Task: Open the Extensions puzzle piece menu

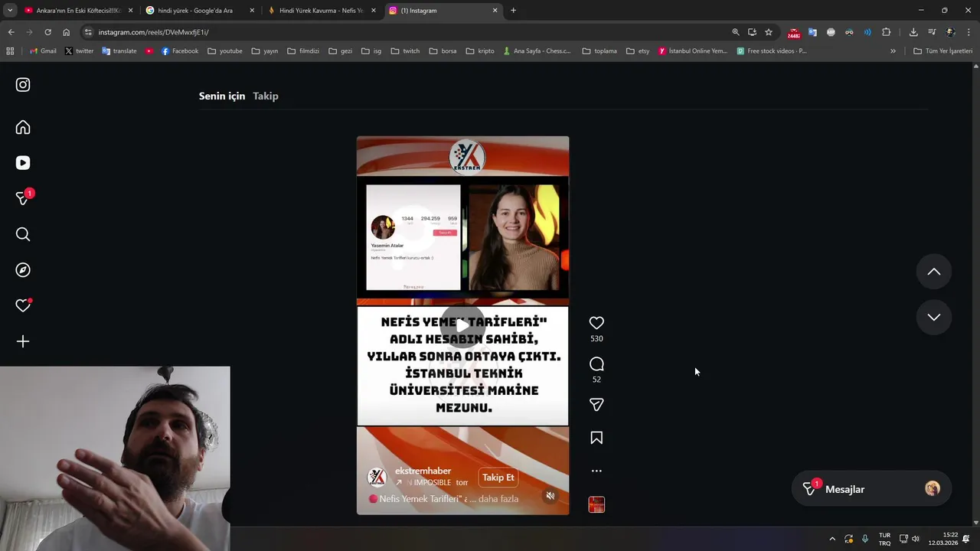Action: [887, 32]
